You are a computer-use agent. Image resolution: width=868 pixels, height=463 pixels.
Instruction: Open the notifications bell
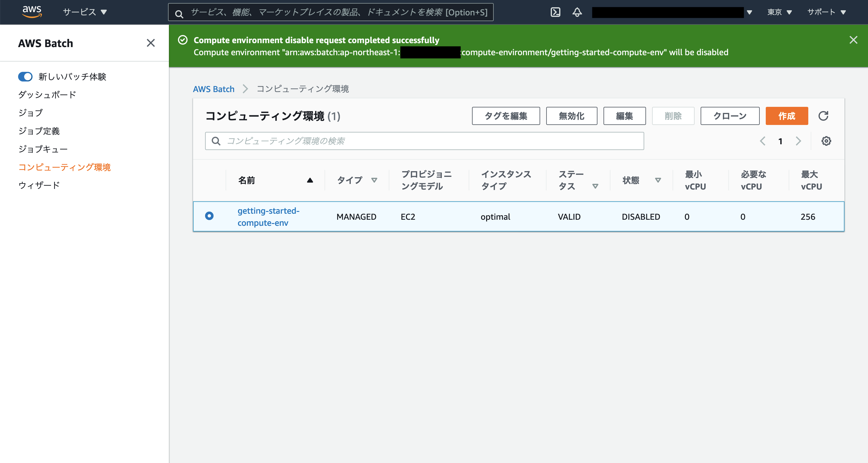(x=577, y=12)
